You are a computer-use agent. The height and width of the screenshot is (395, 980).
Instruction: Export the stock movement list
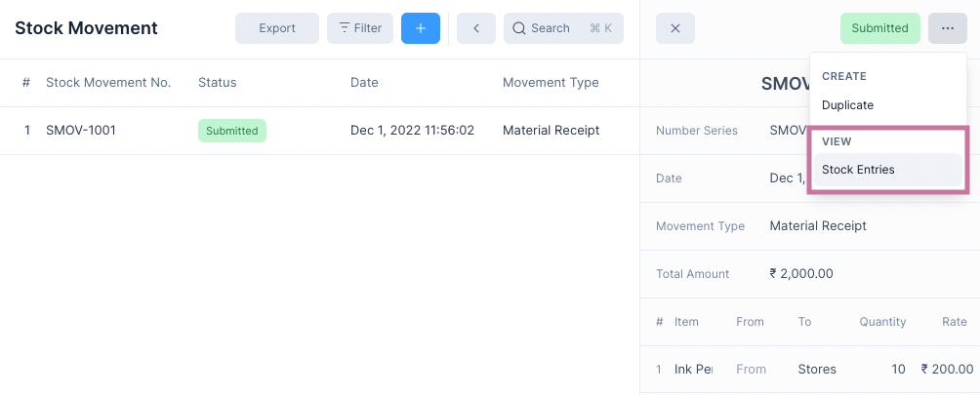pyautogui.click(x=277, y=28)
